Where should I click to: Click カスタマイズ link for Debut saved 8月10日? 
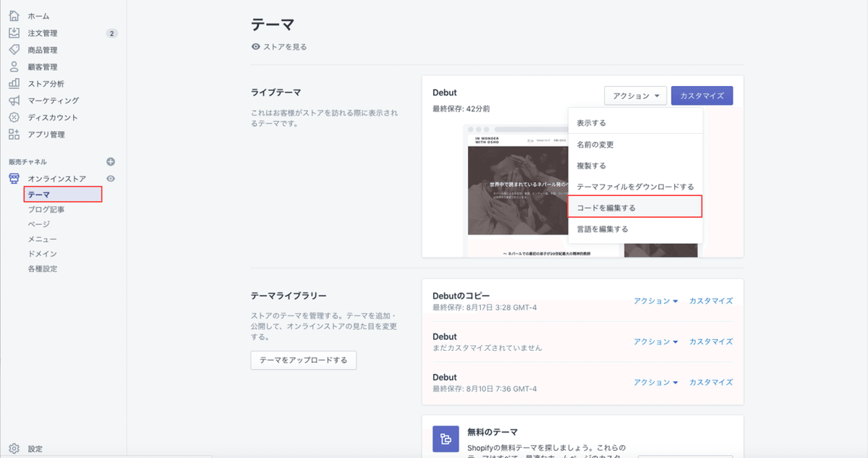coord(711,382)
